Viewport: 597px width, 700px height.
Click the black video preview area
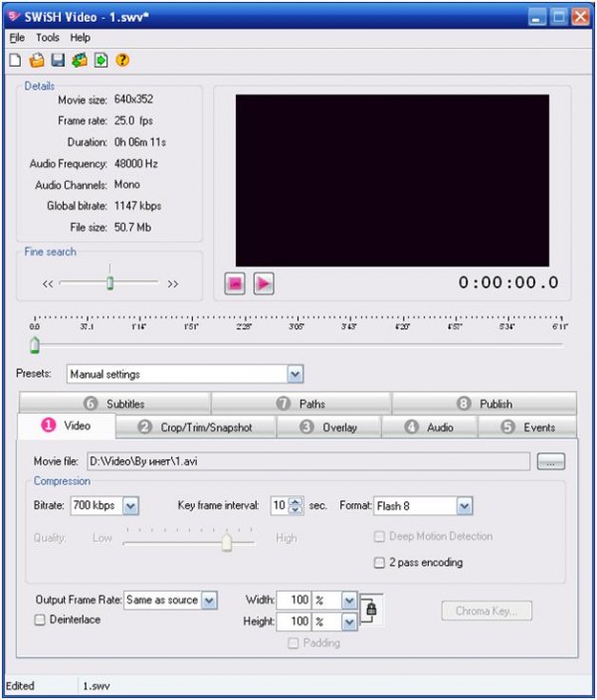(x=392, y=180)
